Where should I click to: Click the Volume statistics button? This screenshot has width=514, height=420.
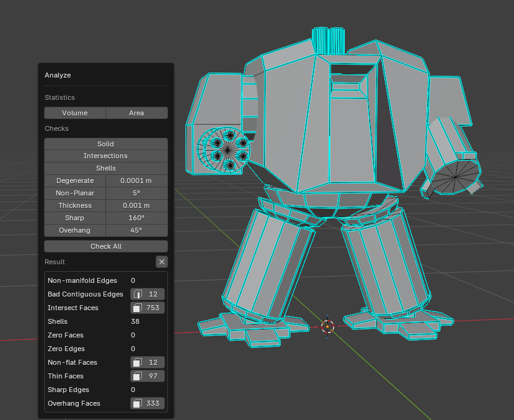tap(75, 113)
